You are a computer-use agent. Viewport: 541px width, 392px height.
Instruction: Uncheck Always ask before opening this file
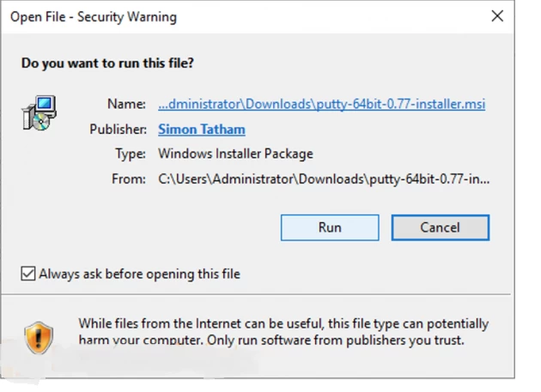(28, 274)
